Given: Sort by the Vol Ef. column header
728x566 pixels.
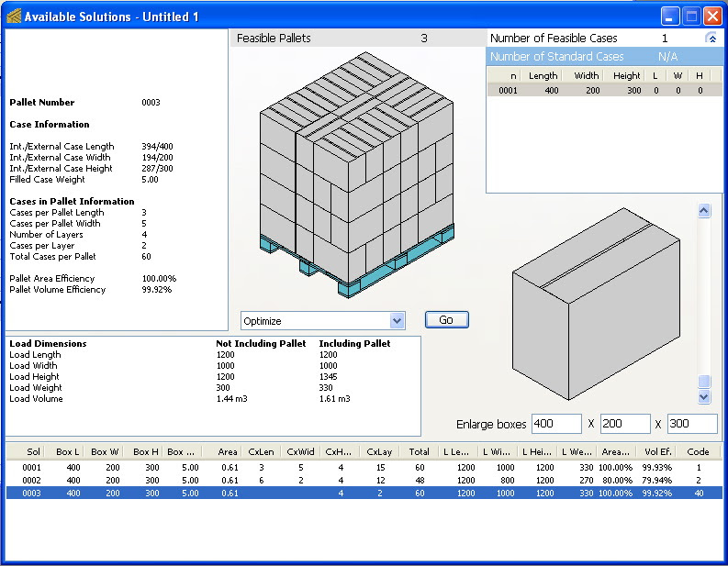Looking at the screenshot, I should point(657,451).
